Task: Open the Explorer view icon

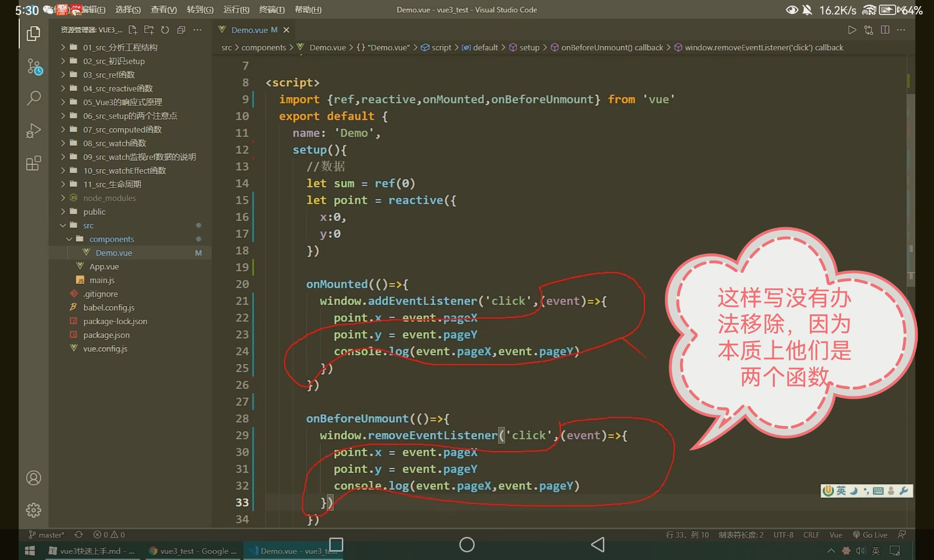Action: point(33,34)
